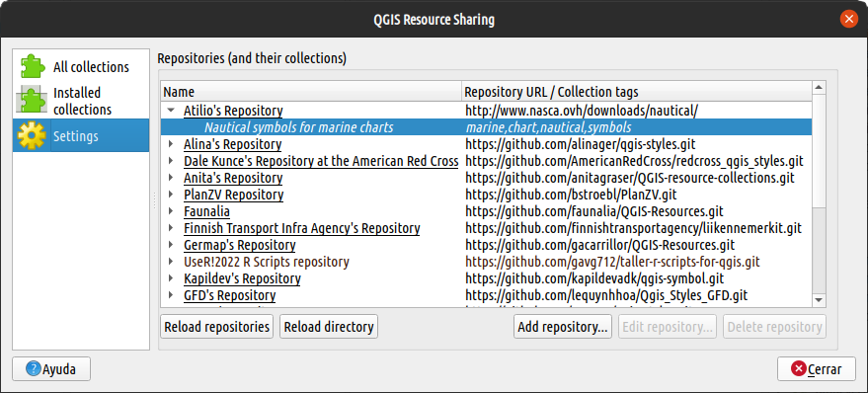Click the scrollbar down arrow in repository list
Image resolution: width=868 pixels, height=393 pixels.
pyautogui.click(x=819, y=299)
